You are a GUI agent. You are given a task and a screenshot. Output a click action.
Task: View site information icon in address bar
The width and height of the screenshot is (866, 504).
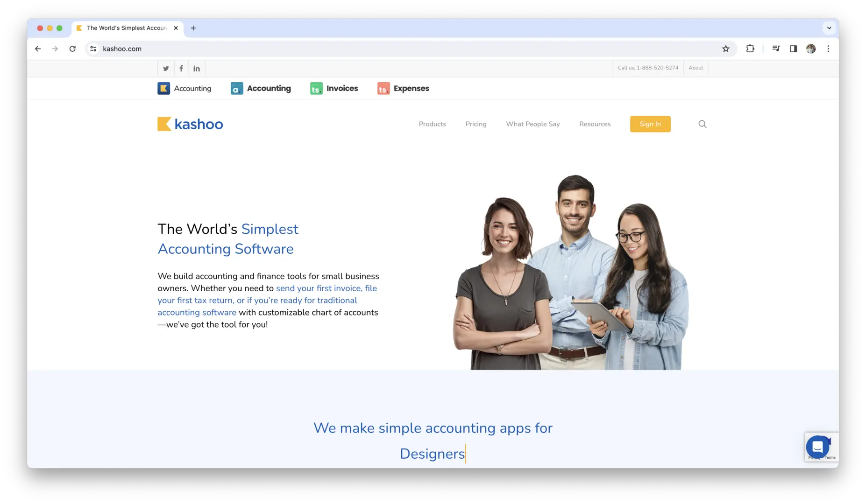93,49
